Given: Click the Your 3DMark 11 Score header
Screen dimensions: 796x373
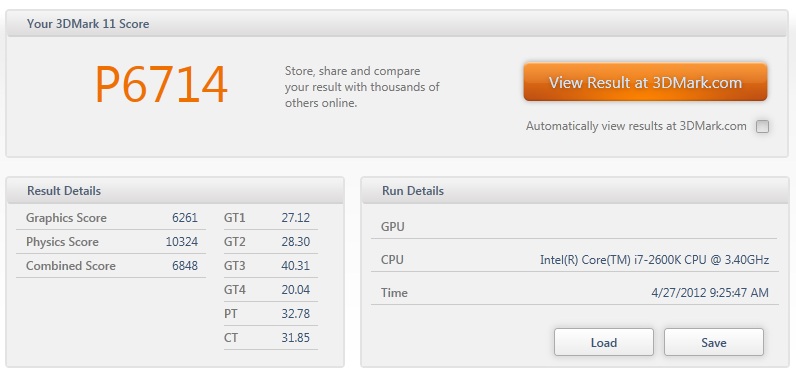Looking at the screenshot, I should [397, 23].
